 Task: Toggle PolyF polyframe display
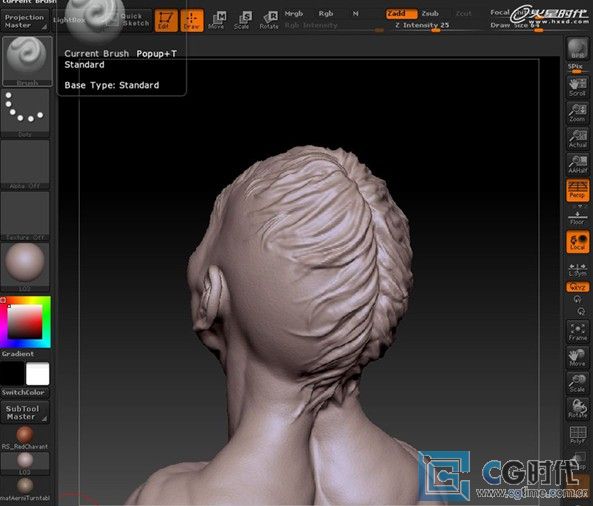tap(577, 435)
